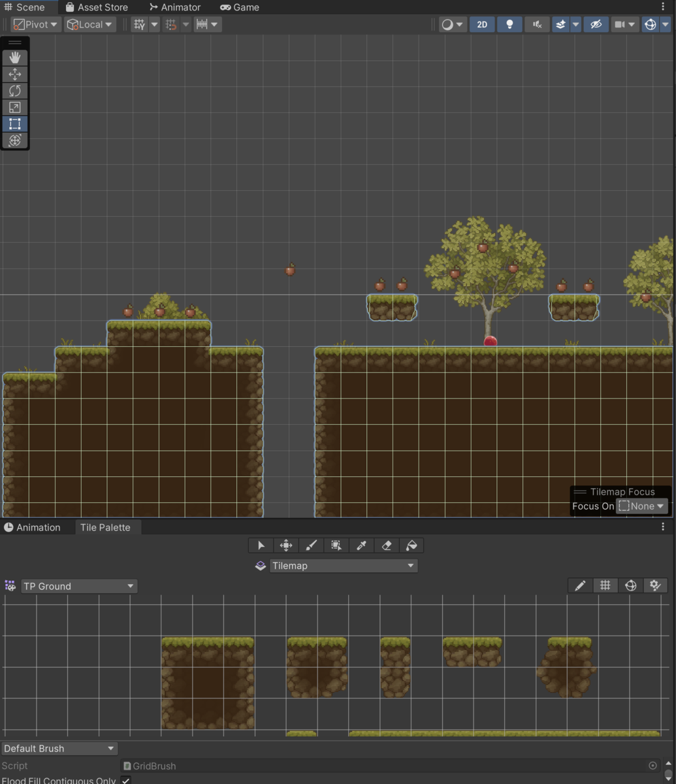This screenshot has width=676, height=784.
Task: Open the TP Ground palette dropdown
Action: pos(79,586)
